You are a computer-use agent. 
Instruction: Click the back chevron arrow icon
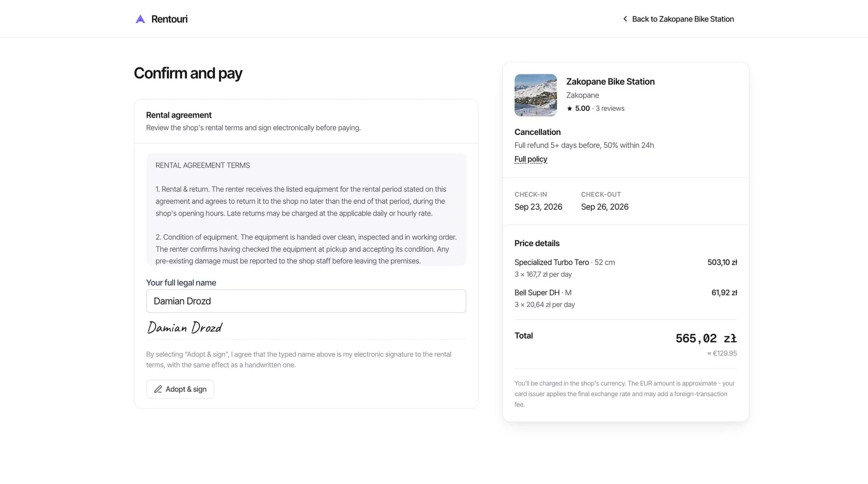pos(625,19)
